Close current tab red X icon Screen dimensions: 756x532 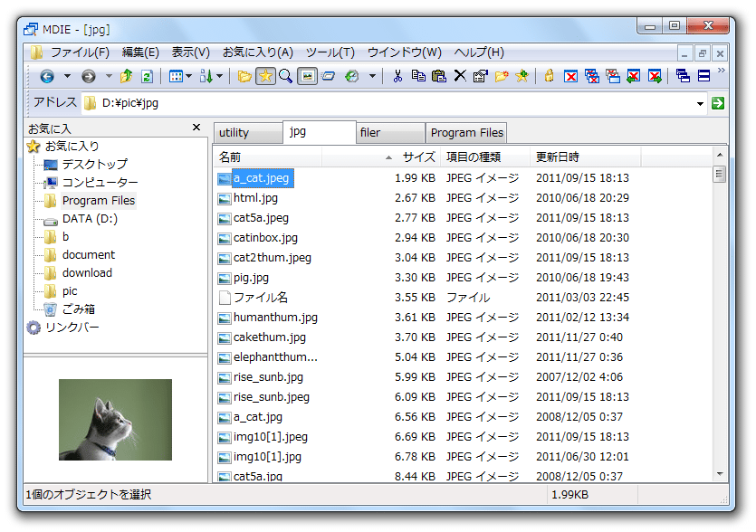571,76
